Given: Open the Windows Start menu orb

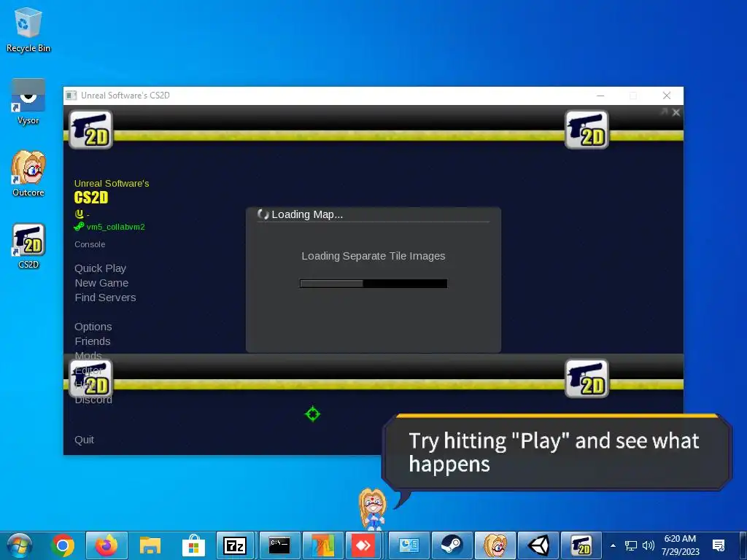Looking at the screenshot, I should point(20,545).
